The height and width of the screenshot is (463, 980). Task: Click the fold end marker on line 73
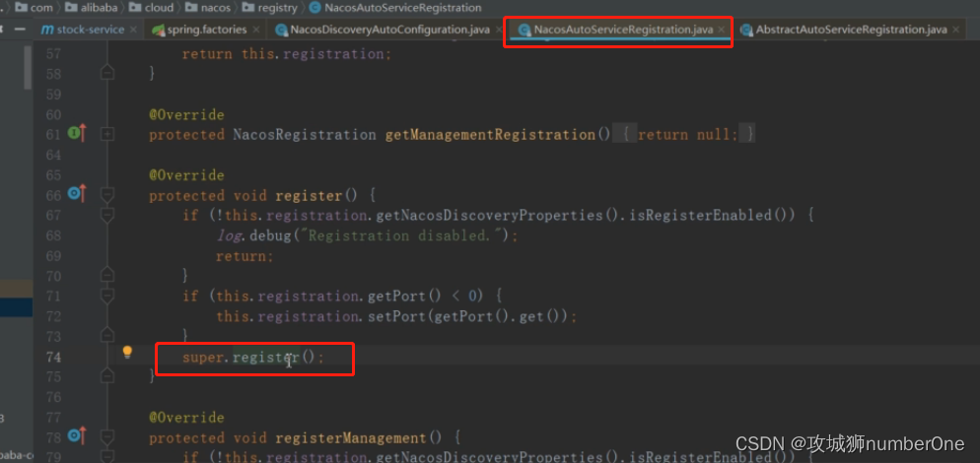click(x=107, y=335)
